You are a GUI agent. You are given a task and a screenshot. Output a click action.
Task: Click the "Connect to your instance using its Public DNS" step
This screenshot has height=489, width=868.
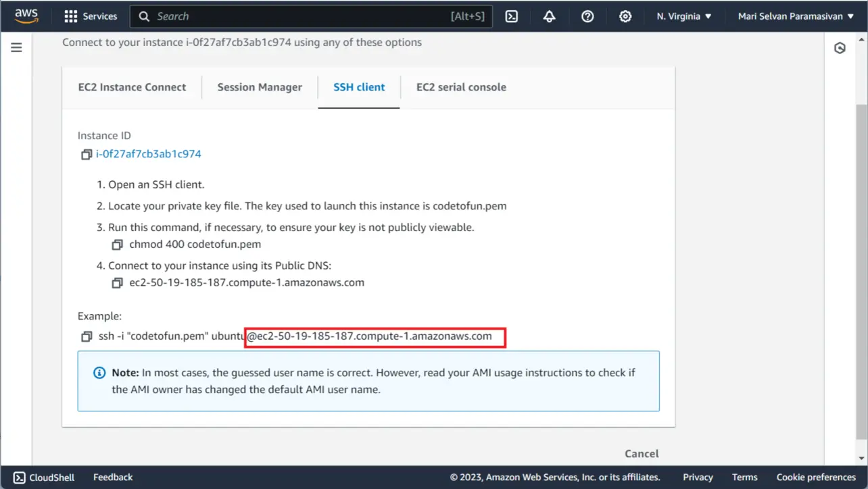pos(220,265)
